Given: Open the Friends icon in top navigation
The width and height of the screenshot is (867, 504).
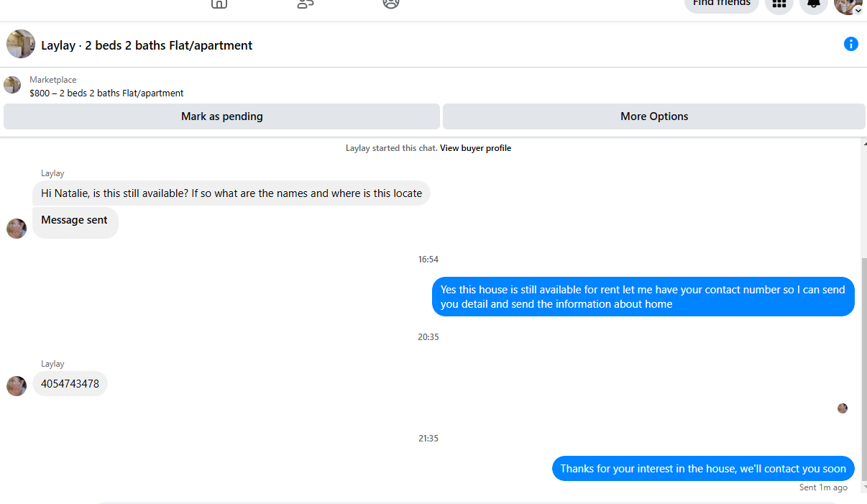Looking at the screenshot, I should tap(305, 3).
